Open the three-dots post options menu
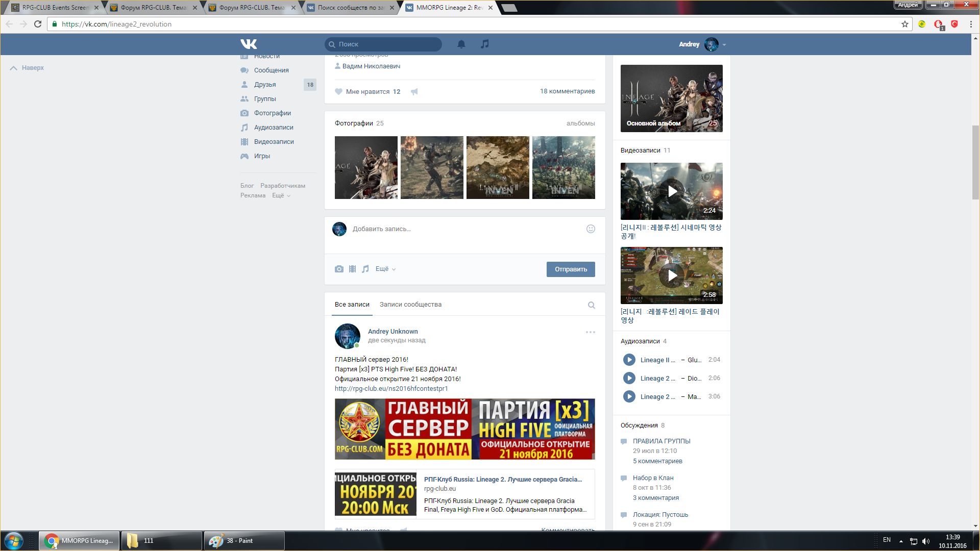Image resolution: width=980 pixels, height=551 pixels. [x=590, y=332]
